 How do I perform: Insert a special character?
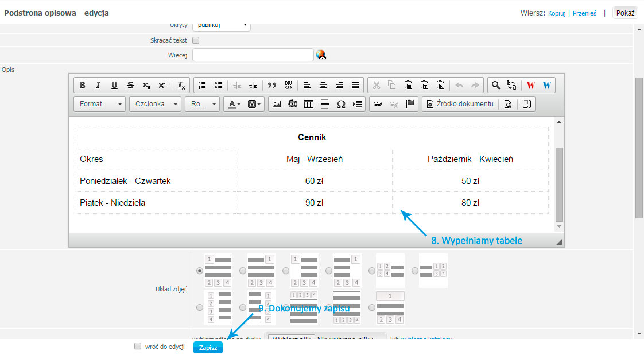[341, 104]
